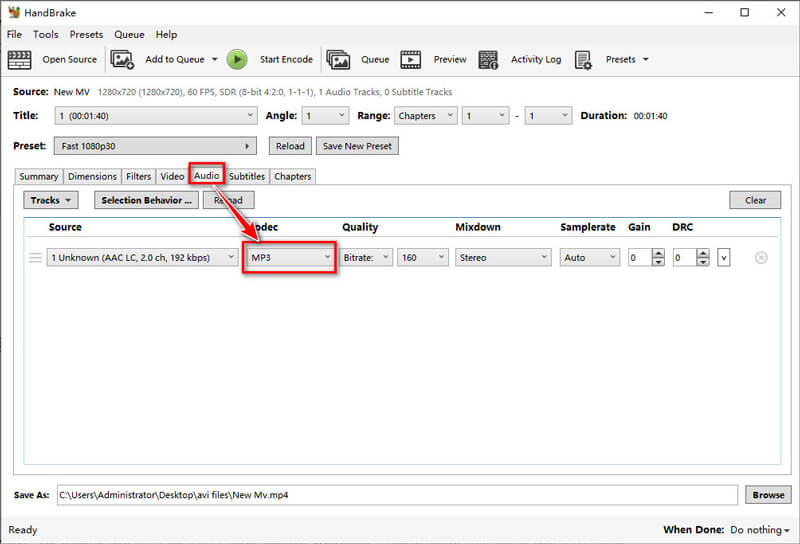Open the Fast 1080p30 preset selector
Viewport: 800px width, 544px height.
point(155,146)
